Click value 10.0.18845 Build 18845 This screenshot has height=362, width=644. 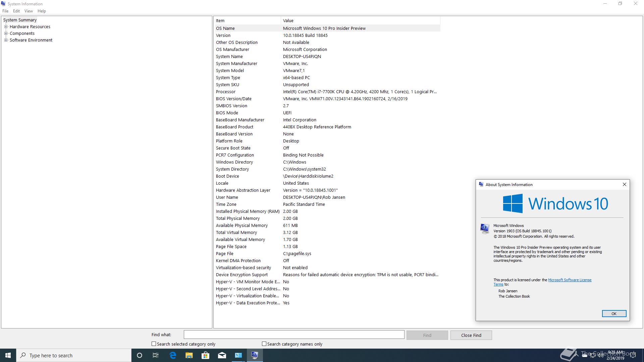pos(305,36)
